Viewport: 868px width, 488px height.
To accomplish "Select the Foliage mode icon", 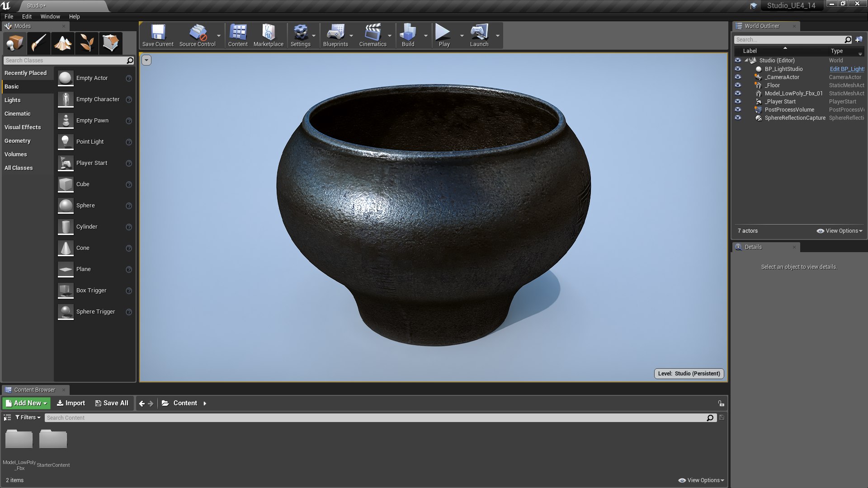I will [87, 43].
